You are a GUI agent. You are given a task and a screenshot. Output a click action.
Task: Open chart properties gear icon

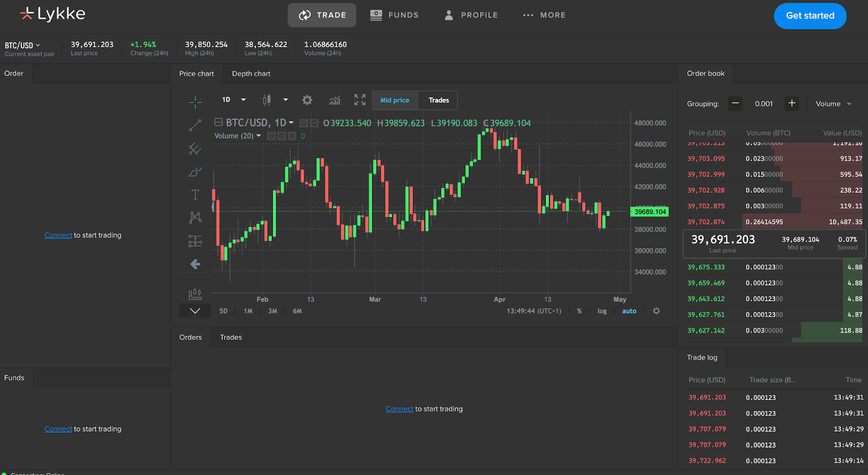307,100
